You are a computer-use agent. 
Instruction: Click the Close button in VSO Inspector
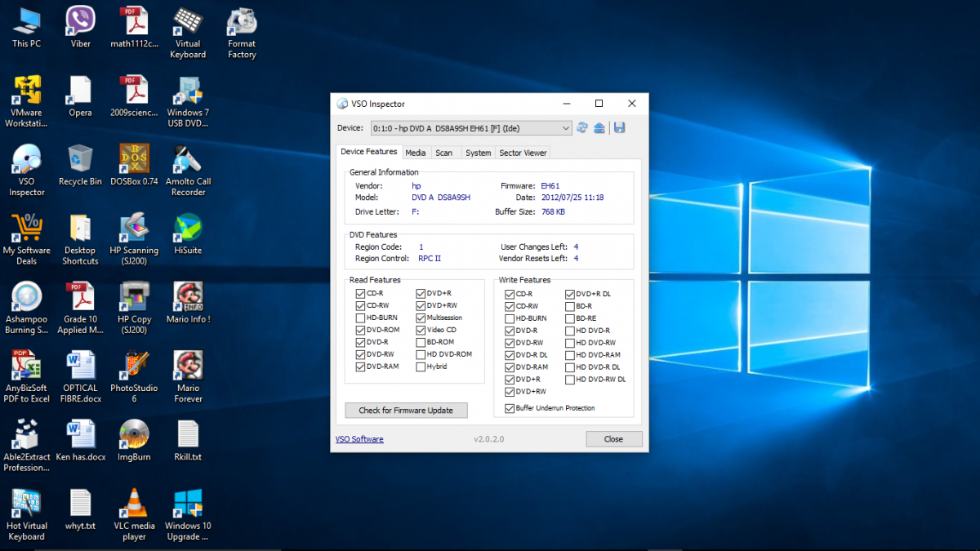[x=614, y=439]
